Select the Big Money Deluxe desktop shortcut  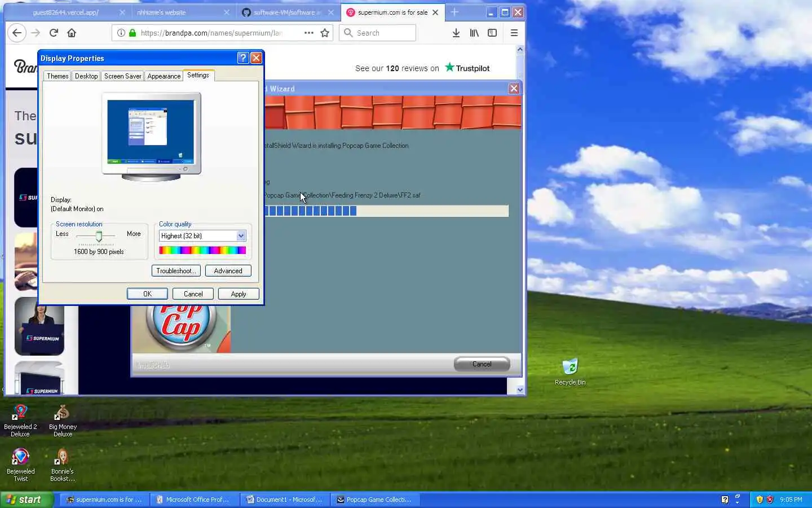click(63, 421)
